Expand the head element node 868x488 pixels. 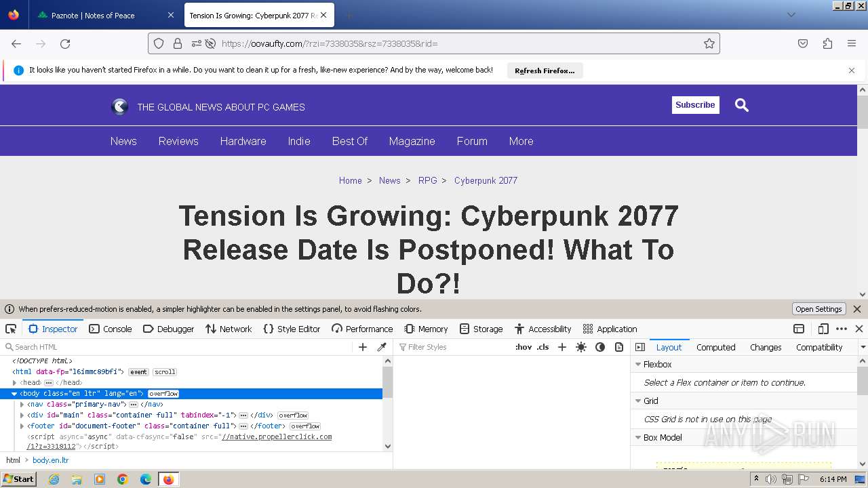tap(14, 383)
